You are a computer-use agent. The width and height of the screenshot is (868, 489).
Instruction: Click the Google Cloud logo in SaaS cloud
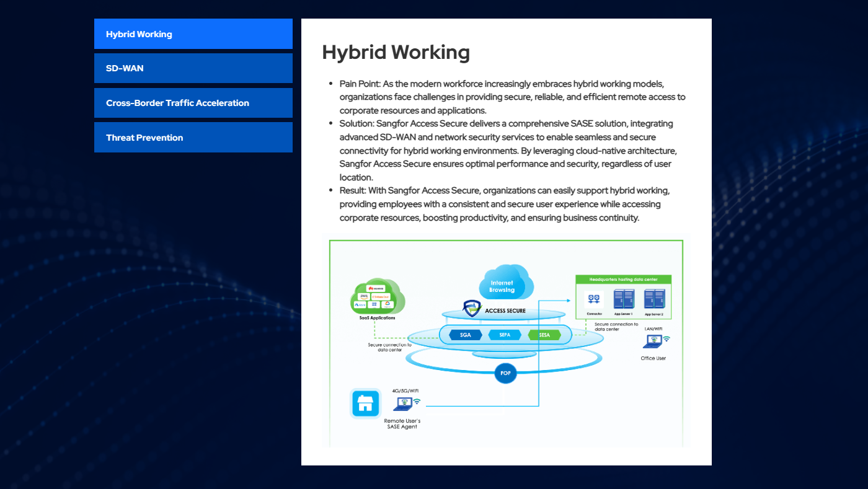coord(387,304)
